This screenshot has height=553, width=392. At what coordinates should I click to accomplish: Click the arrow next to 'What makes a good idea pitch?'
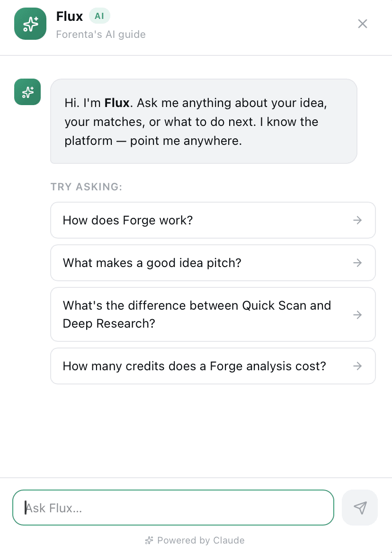click(358, 263)
